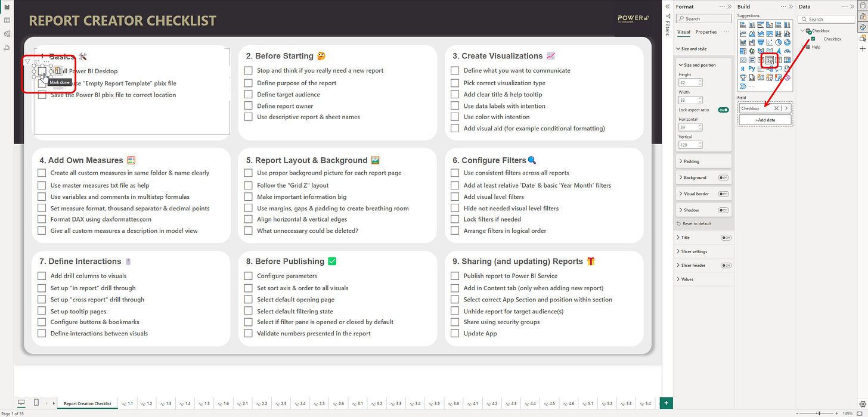Click the Data pane search box
Viewport: 868px width, 417px height.
tap(826, 19)
